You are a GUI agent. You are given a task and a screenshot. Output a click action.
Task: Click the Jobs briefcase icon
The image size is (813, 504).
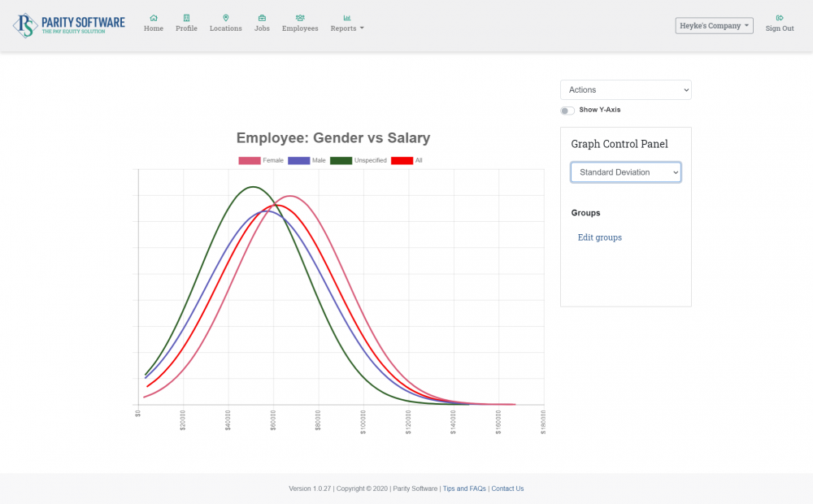262,17
